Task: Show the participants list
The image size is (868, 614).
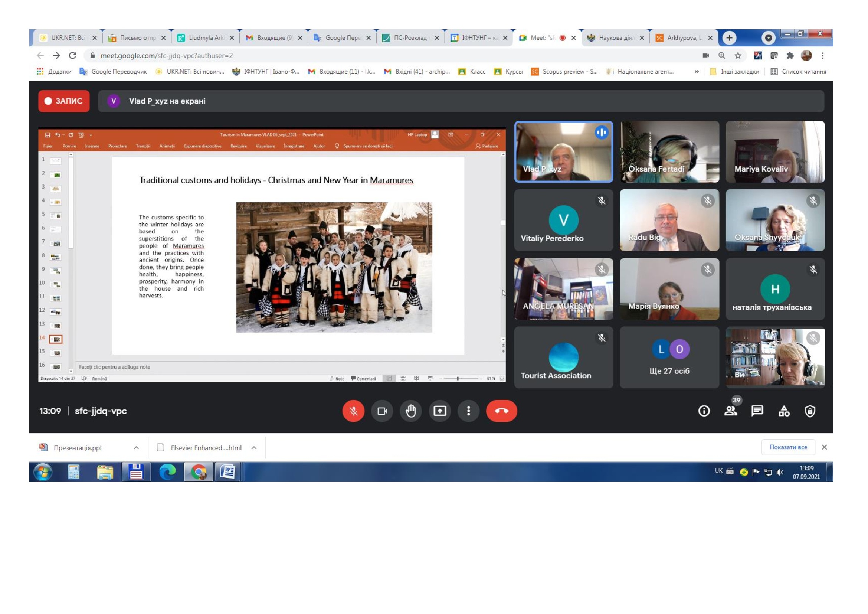Action: 730,411
